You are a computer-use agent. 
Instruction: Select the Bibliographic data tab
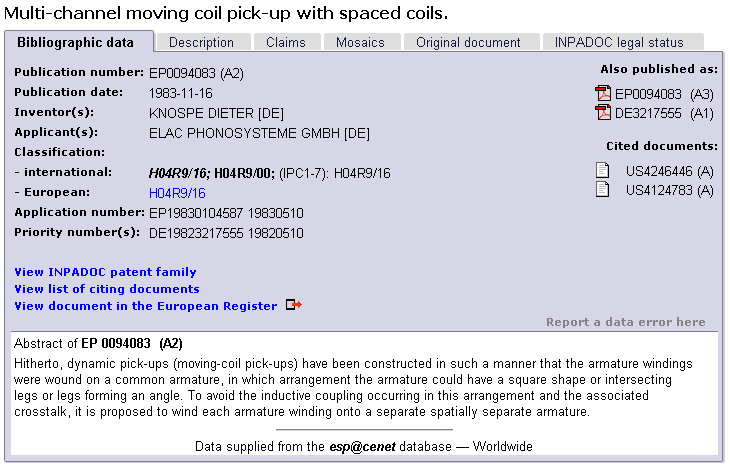[x=75, y=42]
